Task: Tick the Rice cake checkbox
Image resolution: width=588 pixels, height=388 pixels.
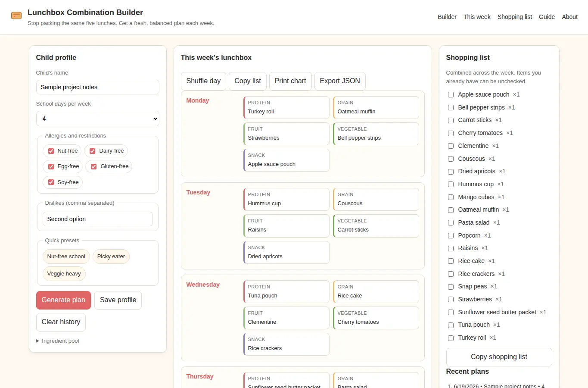Action: tap(451, 261)
